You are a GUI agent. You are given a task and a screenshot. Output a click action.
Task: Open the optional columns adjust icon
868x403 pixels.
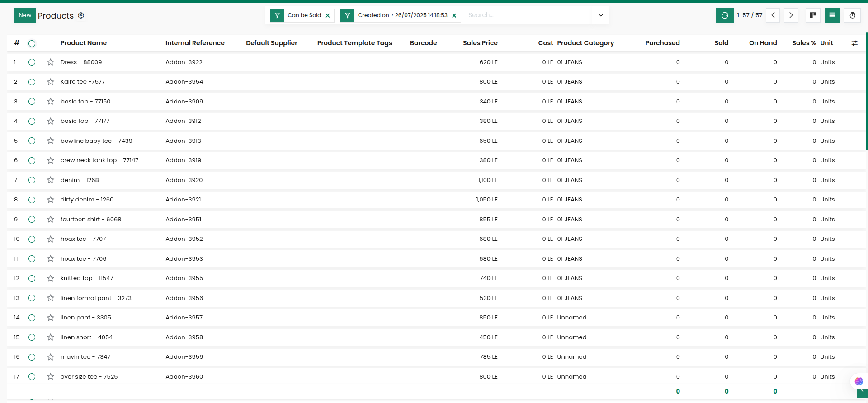pos(854,43)
